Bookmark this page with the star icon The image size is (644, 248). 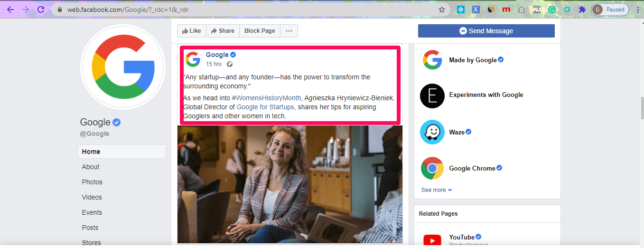(441, 10)
